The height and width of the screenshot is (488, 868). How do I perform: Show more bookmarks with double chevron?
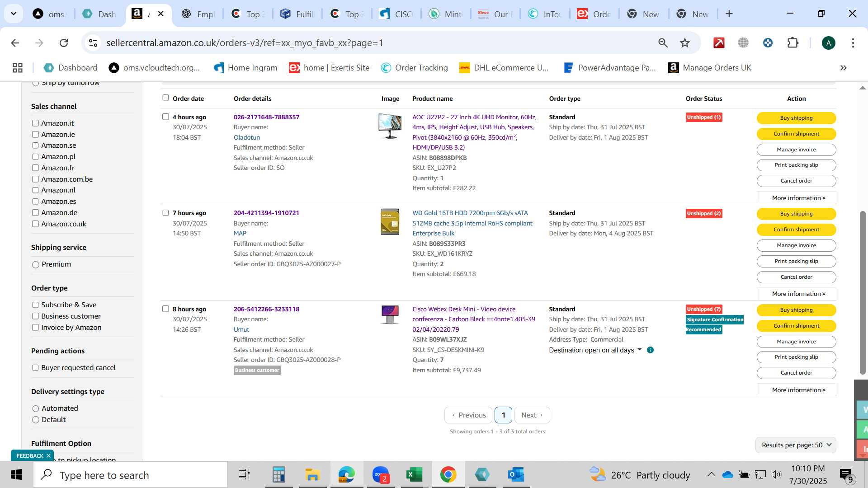tap(843, 68)
